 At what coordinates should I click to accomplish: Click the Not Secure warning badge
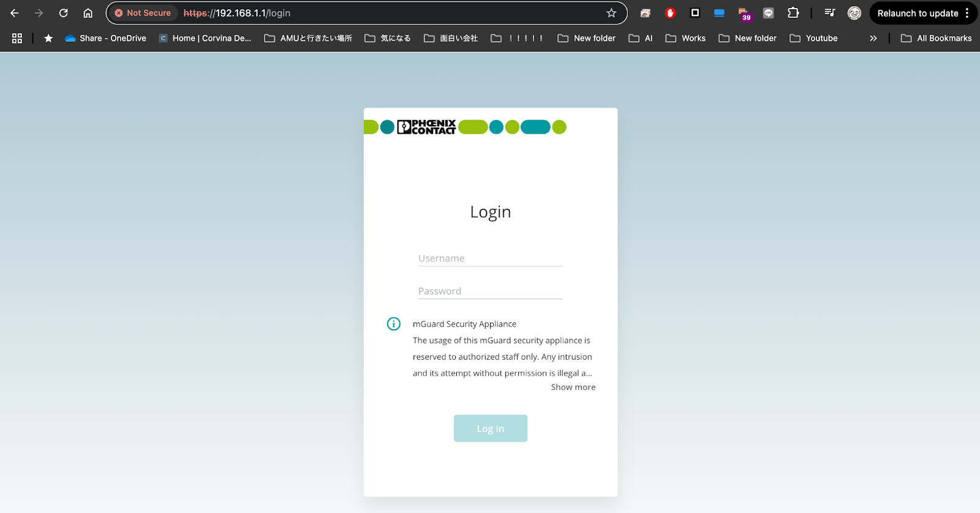tap(143, 13)
